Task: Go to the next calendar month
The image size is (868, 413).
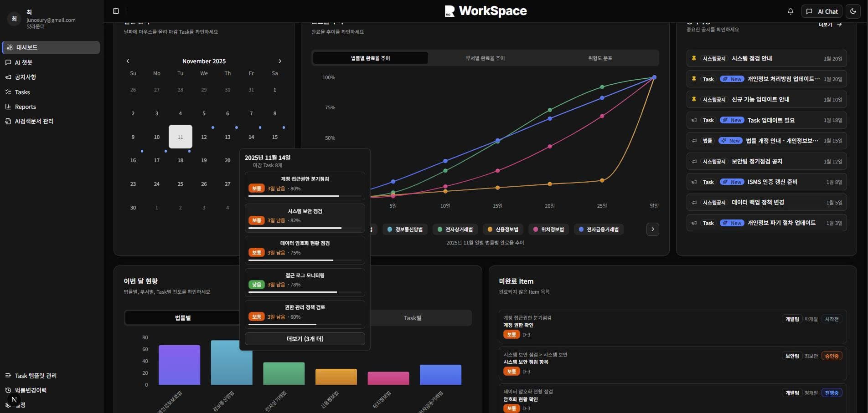Action: 280,61
